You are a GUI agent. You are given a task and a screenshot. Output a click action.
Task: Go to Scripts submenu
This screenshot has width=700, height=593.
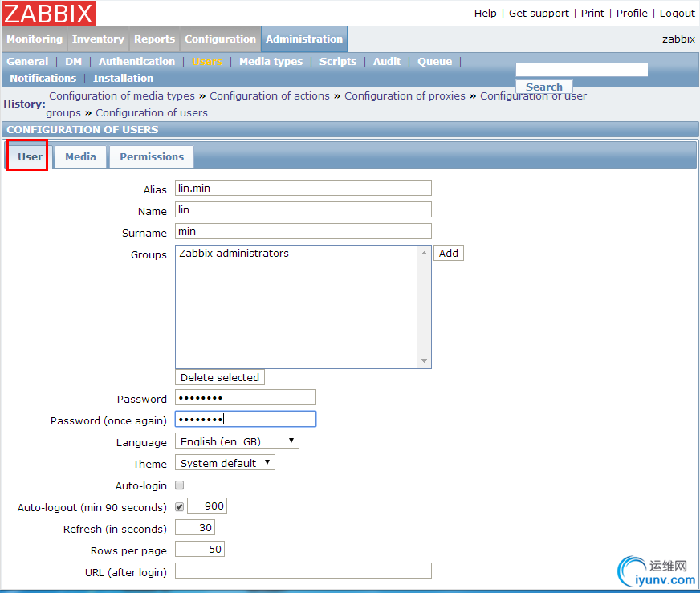click(338, 62)
